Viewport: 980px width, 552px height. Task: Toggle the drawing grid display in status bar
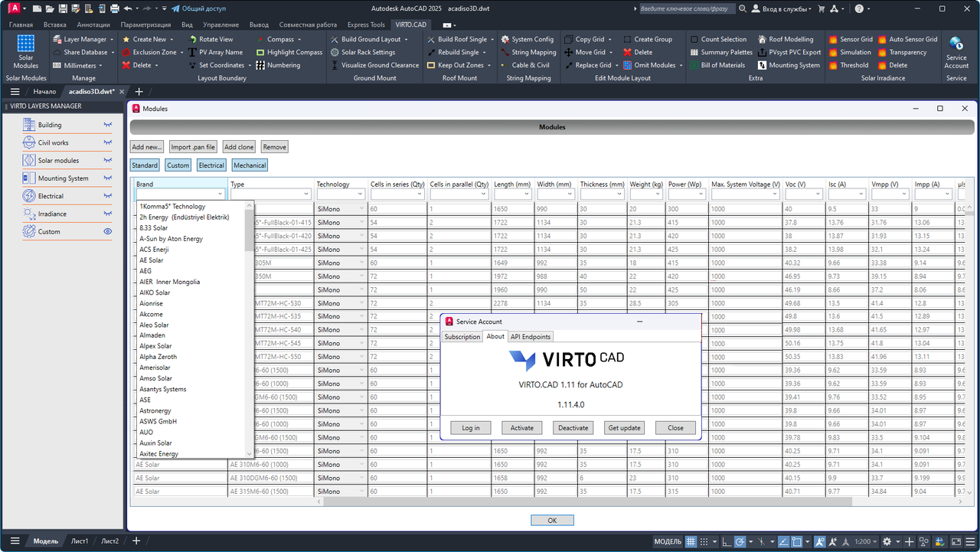(x=691, y=541)
